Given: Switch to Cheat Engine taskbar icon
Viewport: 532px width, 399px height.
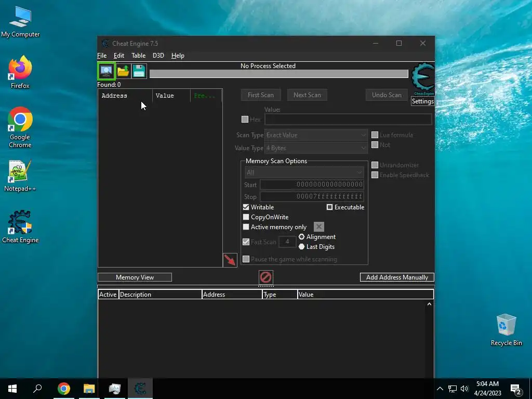Looking at the screenshot, I should [140, 389].
